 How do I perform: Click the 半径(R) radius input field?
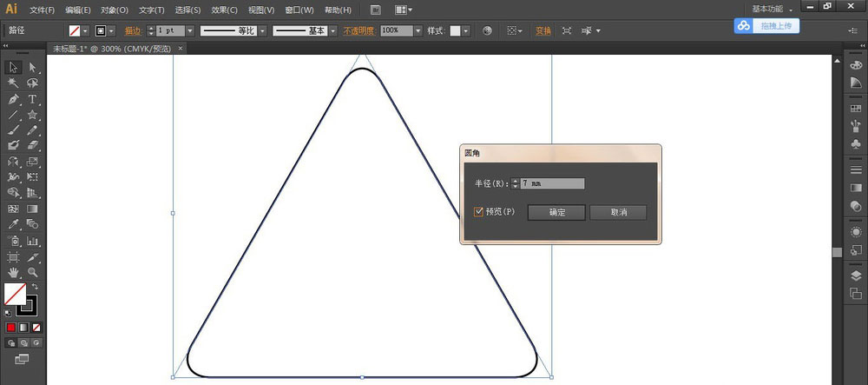[x=552, y=183]
